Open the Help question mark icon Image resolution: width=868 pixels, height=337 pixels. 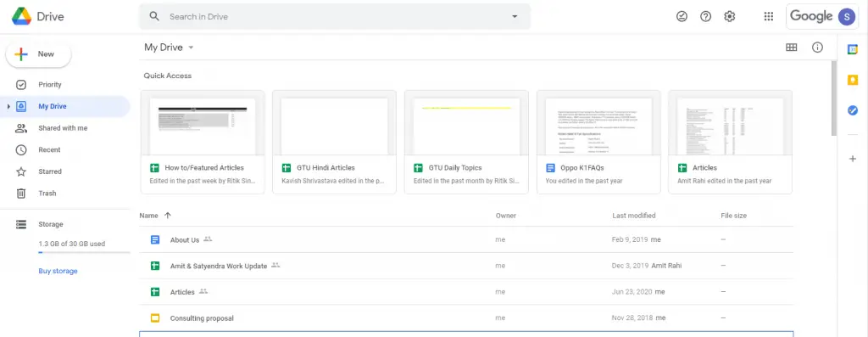[x=706, y=17]
